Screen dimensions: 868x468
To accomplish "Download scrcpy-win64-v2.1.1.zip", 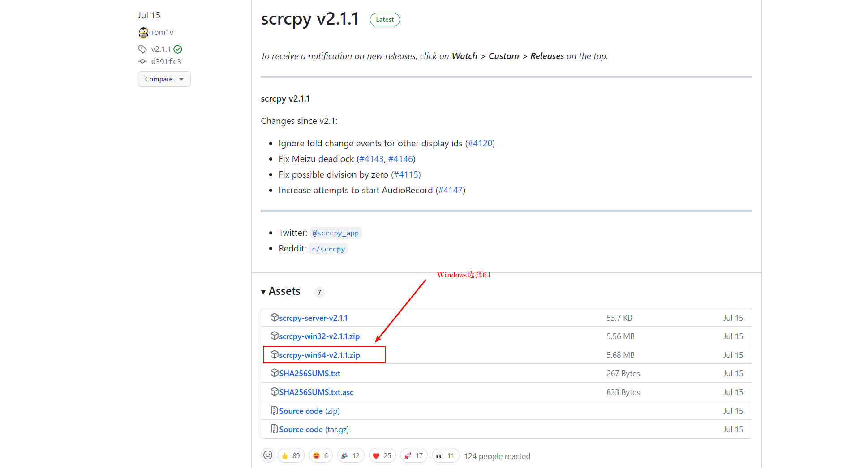I will coord(319,355).
